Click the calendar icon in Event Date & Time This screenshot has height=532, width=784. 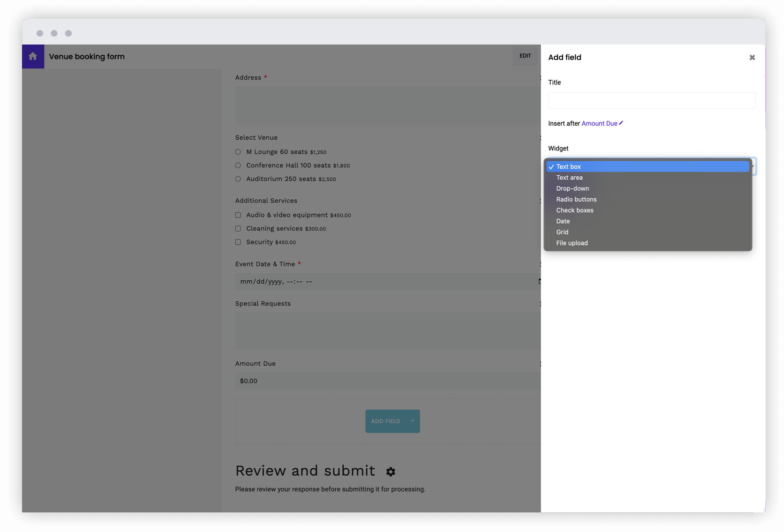(539, 281)
